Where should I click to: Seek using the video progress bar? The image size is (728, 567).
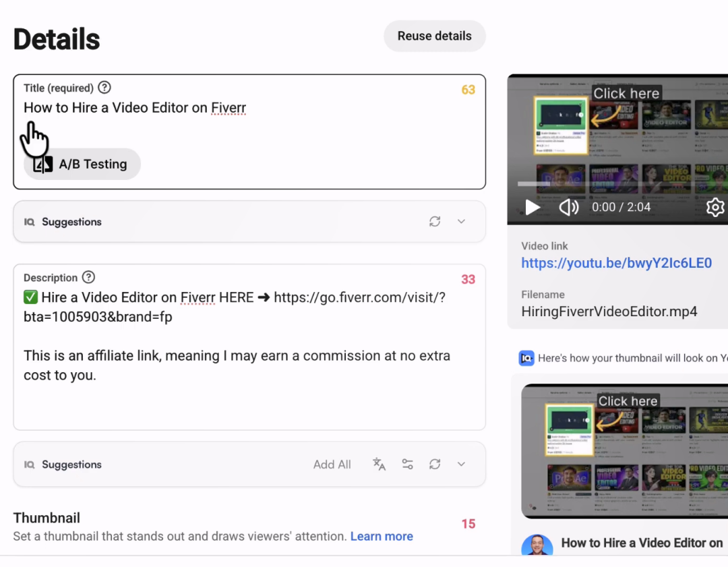[x=622, y=184]
